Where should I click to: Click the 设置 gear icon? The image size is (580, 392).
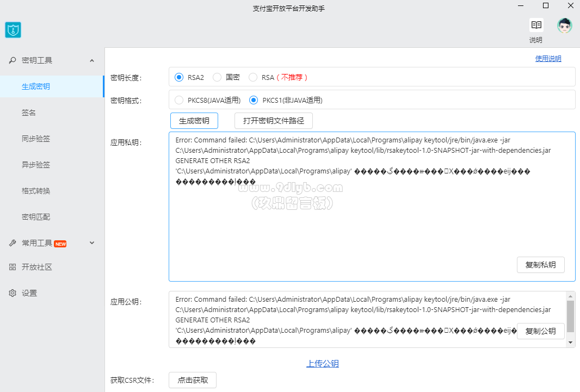(x=12, y=293)
